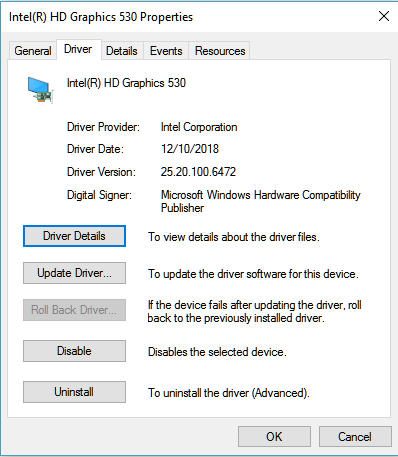Click the driver version number 25.20.100.6472

(198, 172)
